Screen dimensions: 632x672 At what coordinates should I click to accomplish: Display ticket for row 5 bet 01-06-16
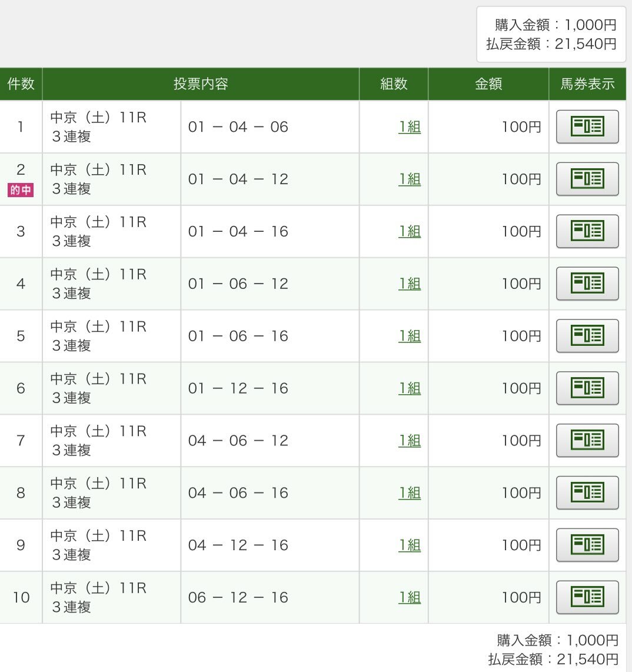click(587, 335)
